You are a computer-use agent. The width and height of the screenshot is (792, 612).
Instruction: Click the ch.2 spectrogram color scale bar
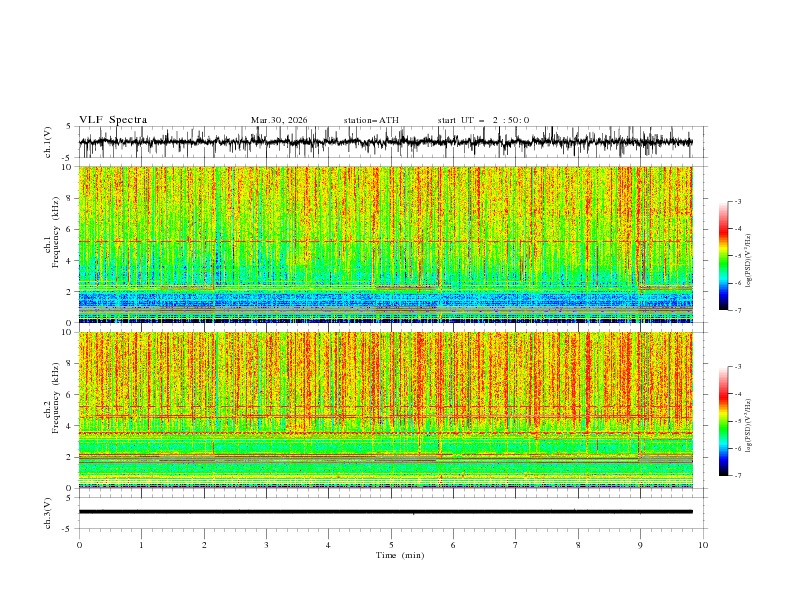click(723, 421)
